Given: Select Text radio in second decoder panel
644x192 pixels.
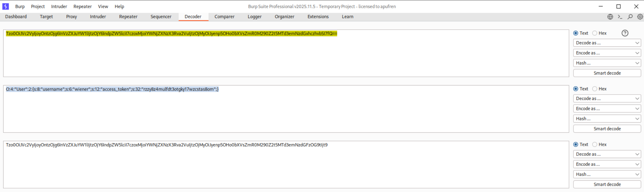Looking at the screenshot, I should tap(576, 89).
